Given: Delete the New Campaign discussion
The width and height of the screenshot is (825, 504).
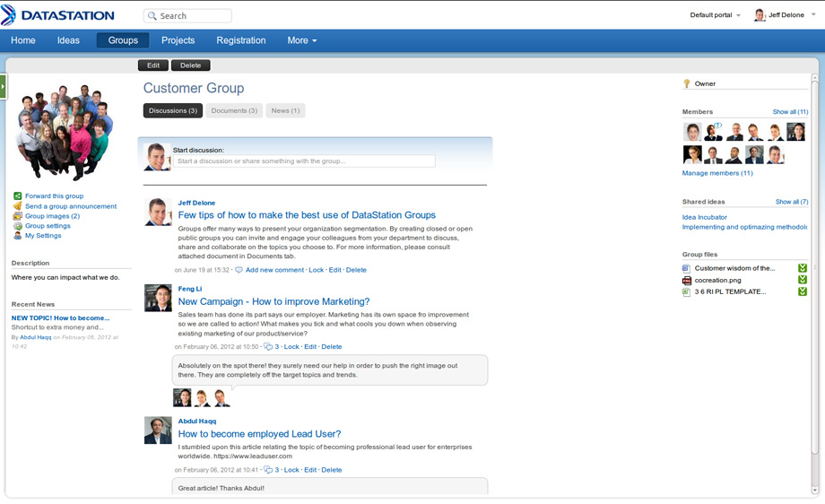Looking at the screenshot, I should coord(332,347).
